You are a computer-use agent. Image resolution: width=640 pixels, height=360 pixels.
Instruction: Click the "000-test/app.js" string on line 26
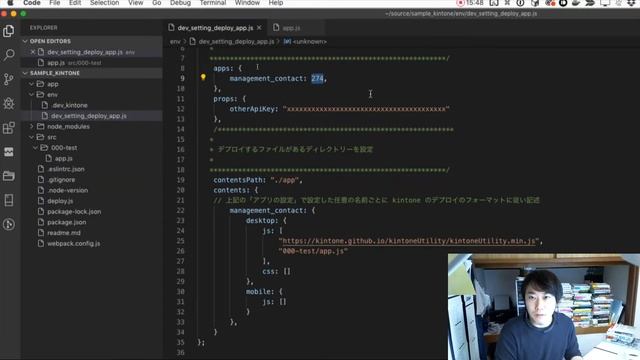click(313, 251)
